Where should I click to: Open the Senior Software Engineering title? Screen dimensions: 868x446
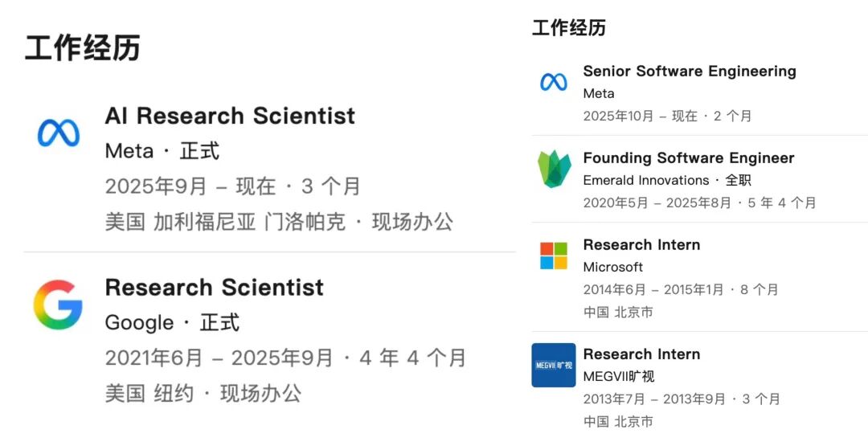690,72
